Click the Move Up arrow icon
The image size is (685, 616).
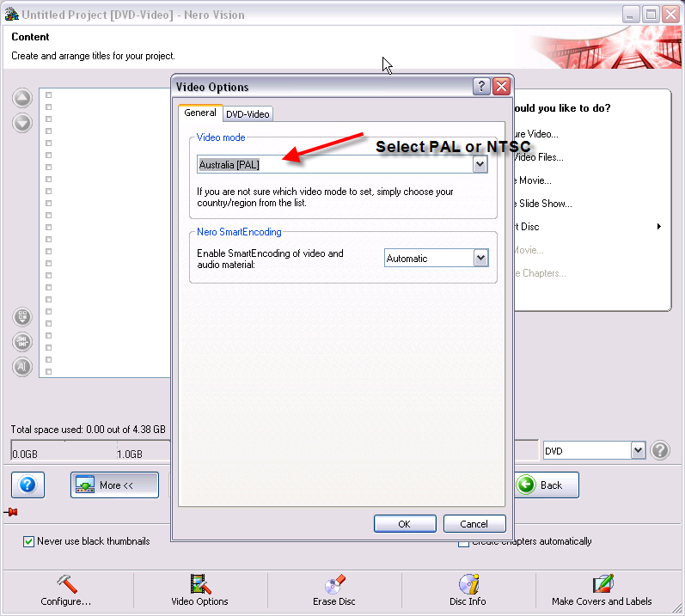22,98
